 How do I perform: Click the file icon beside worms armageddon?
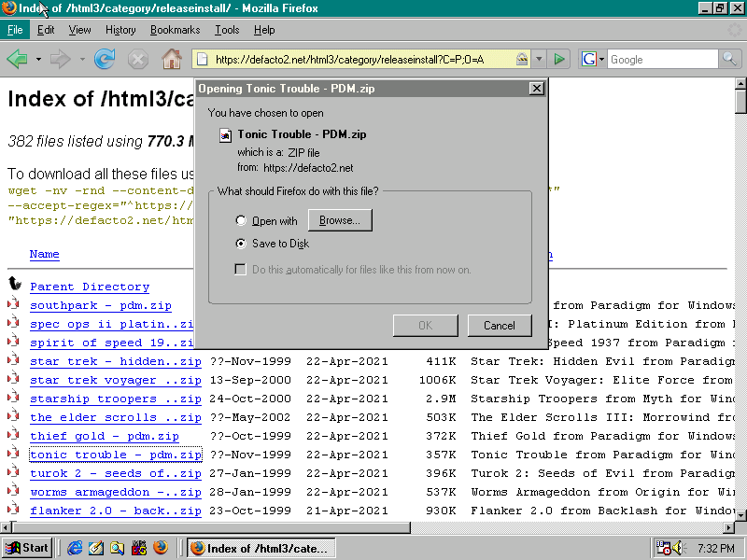[13, 490]
